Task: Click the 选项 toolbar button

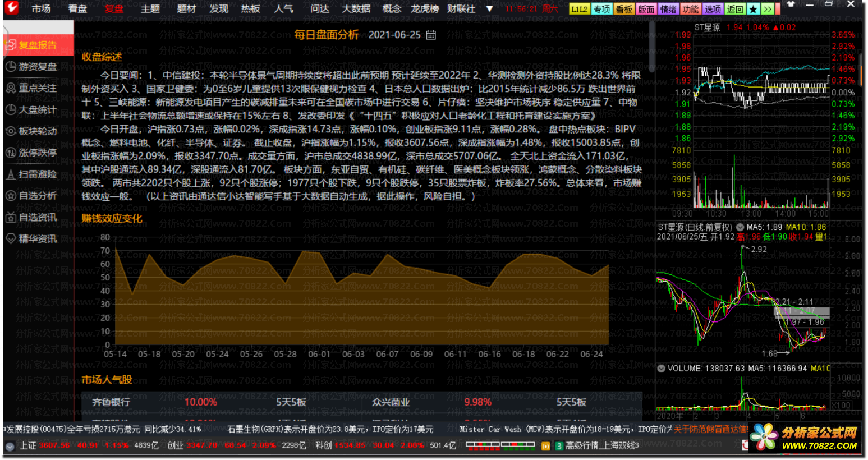Action: 713,9
